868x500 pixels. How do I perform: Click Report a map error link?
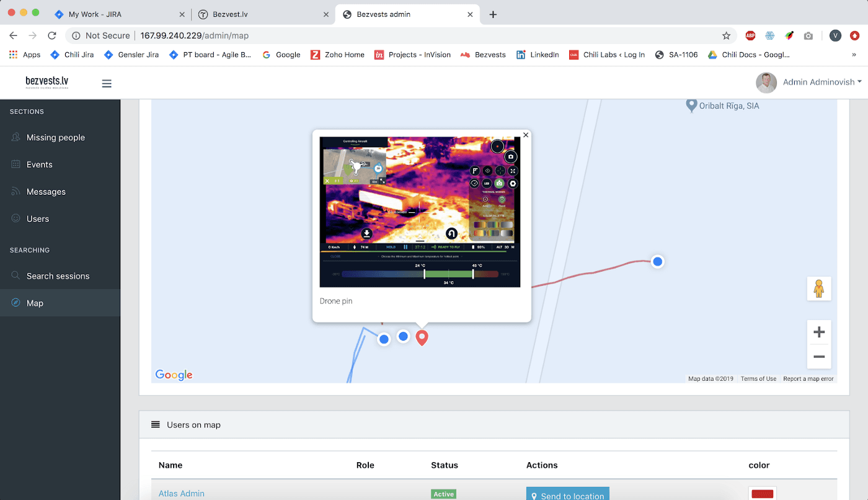(808, 378)
